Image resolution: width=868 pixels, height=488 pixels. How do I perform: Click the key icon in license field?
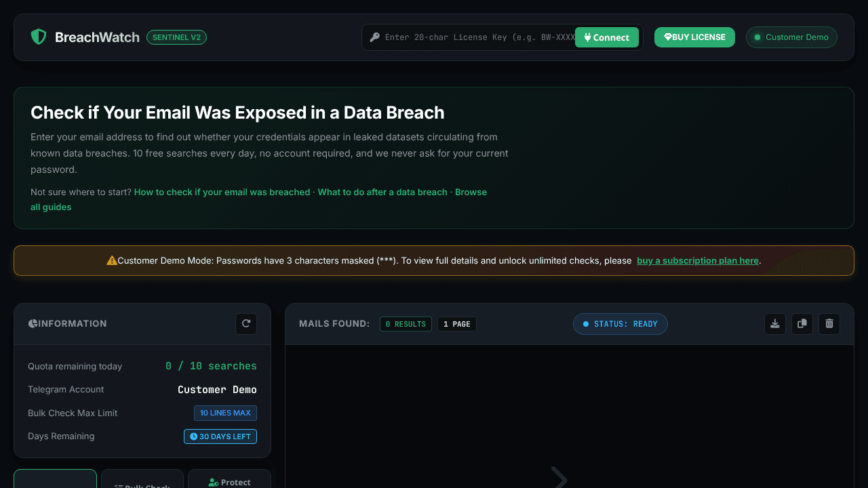coord(374,37)
